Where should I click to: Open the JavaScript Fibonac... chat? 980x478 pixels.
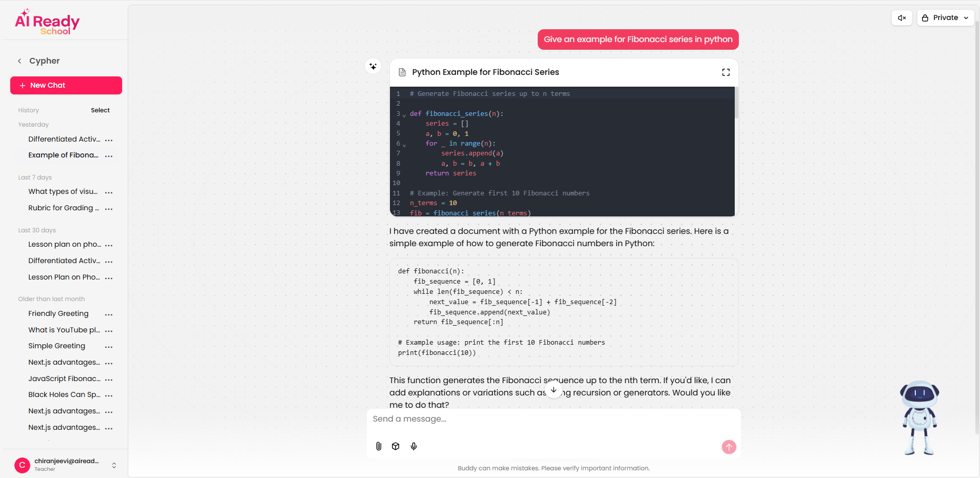64,379
